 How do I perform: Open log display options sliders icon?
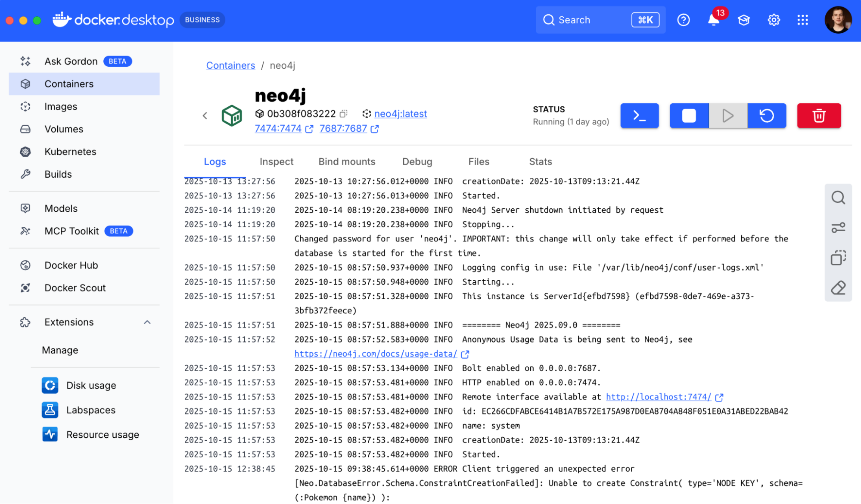coord(838,227)
